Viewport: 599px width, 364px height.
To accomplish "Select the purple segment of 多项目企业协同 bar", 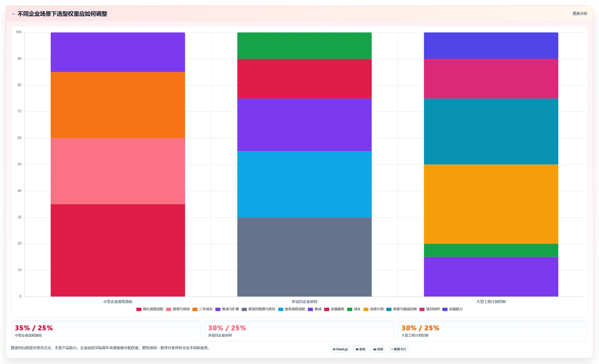I will click(304, 125).
